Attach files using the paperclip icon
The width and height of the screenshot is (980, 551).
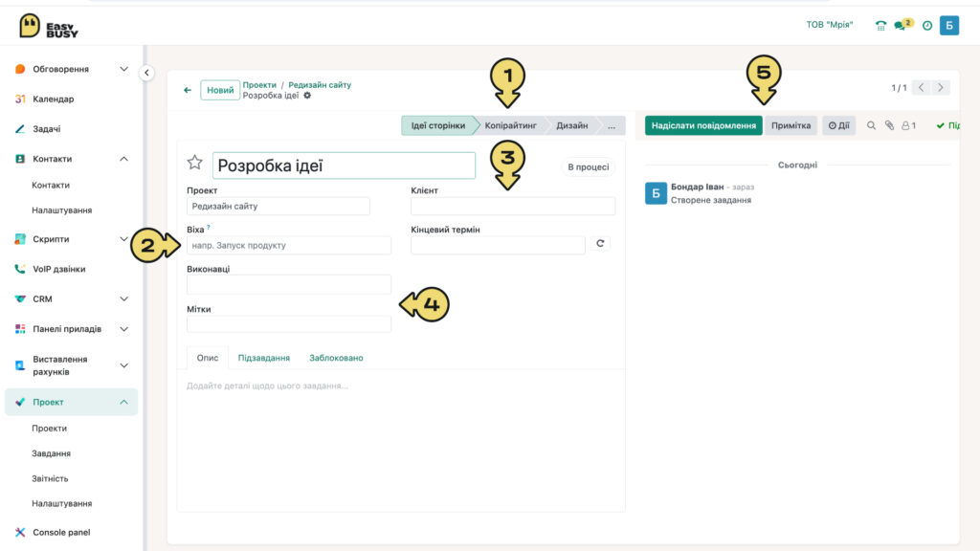click(x=889, y=125)
